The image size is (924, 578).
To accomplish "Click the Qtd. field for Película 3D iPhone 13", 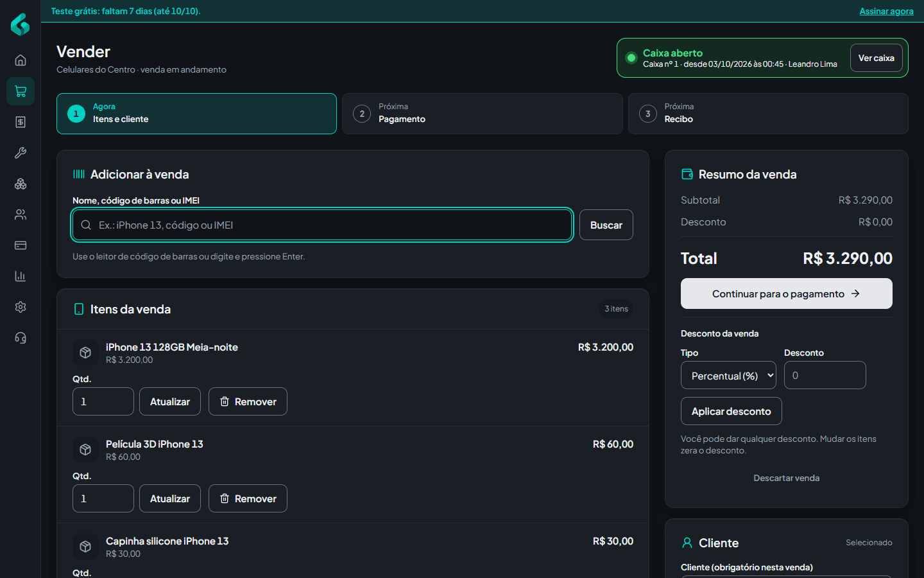I will (x=103, y=498).
